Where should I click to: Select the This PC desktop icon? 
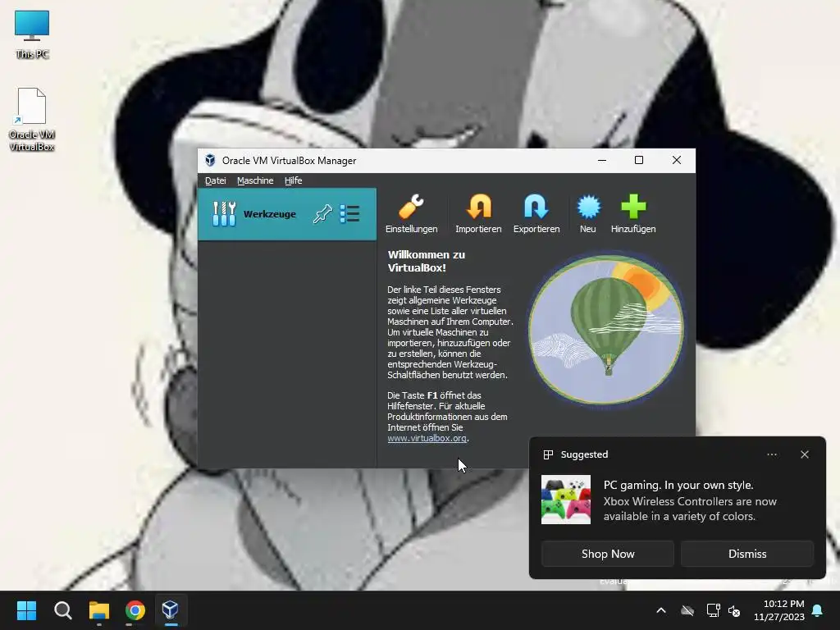tap(32, 34)
